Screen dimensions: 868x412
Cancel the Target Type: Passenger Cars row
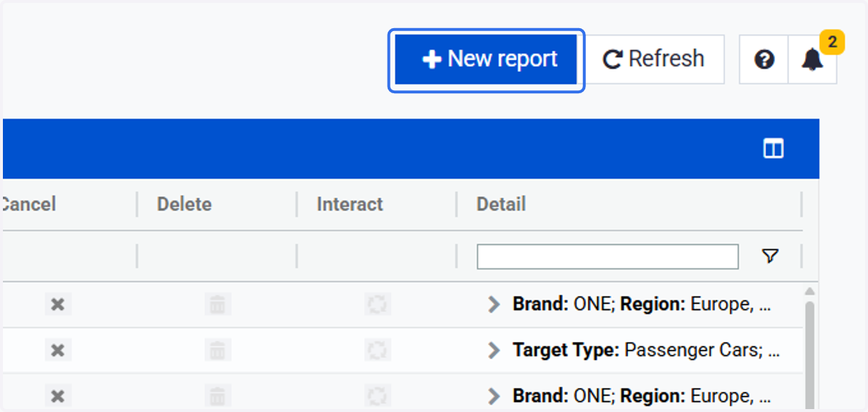tap(58, 351)
